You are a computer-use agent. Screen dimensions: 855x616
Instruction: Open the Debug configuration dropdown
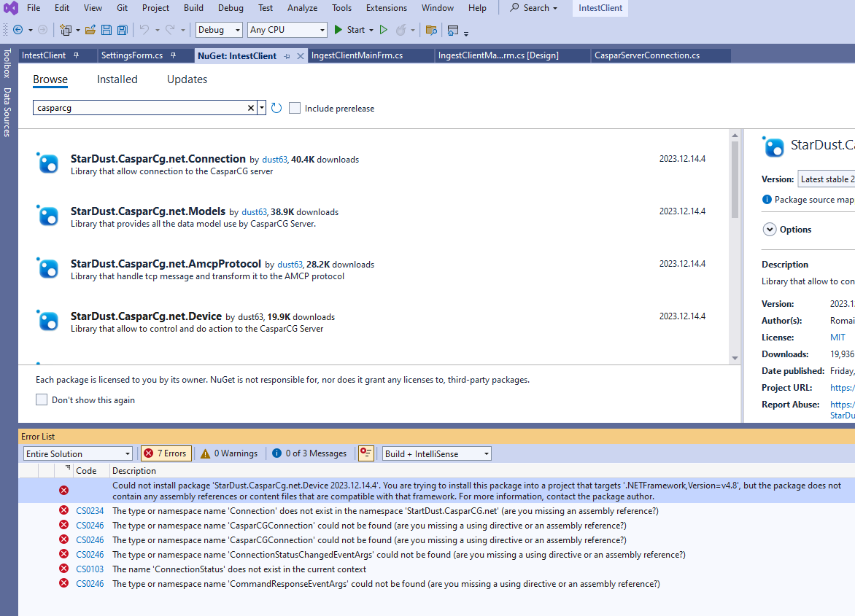(x=219, y=30)
